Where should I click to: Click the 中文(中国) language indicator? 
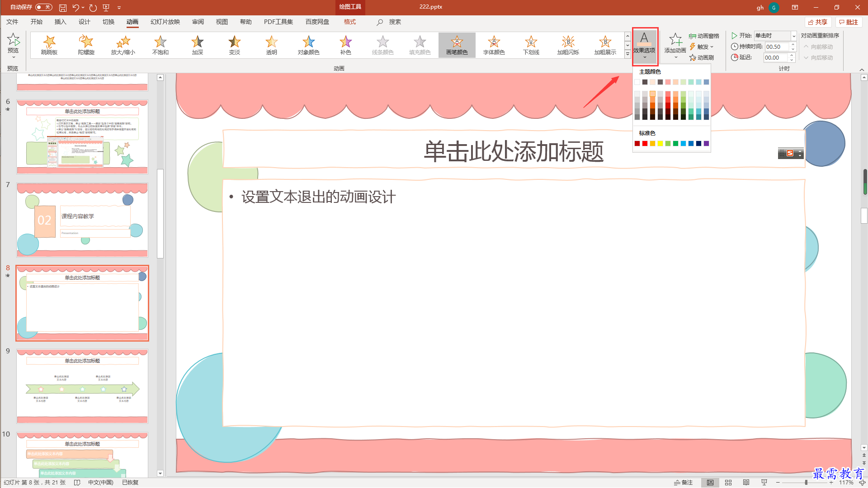tap(100, 483)
